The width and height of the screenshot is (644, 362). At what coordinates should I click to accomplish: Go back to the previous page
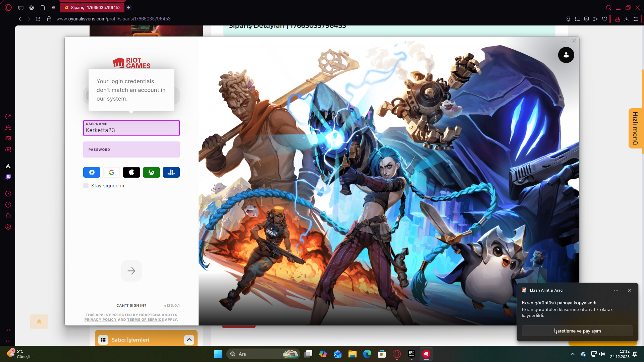point(20,19)
